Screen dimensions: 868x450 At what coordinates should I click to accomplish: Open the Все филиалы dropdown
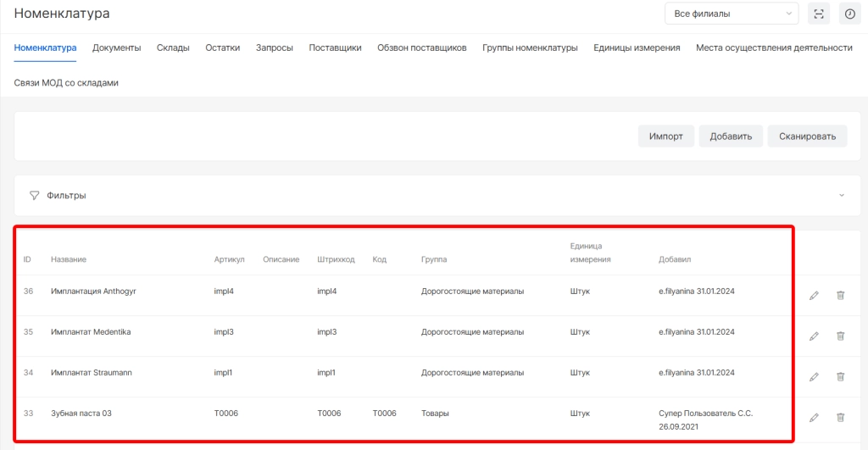[x=732, y=14]
